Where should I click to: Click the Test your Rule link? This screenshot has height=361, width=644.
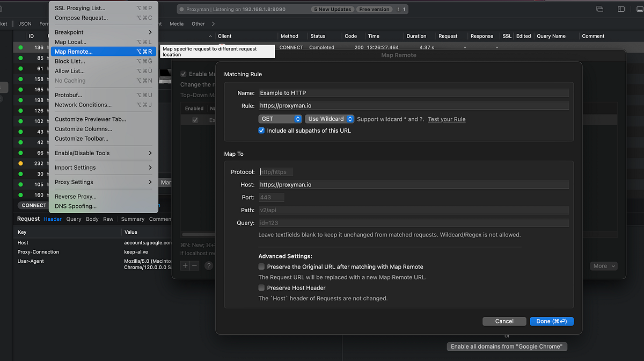click(446, 119)
